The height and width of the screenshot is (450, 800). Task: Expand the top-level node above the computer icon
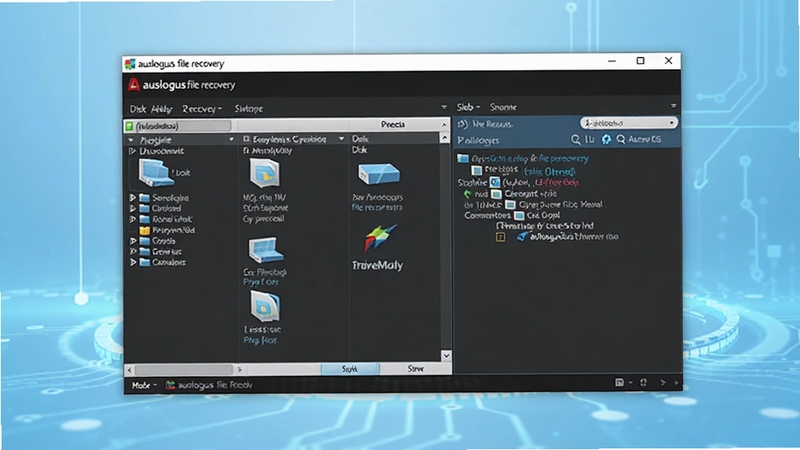click(x=133, y=151)
